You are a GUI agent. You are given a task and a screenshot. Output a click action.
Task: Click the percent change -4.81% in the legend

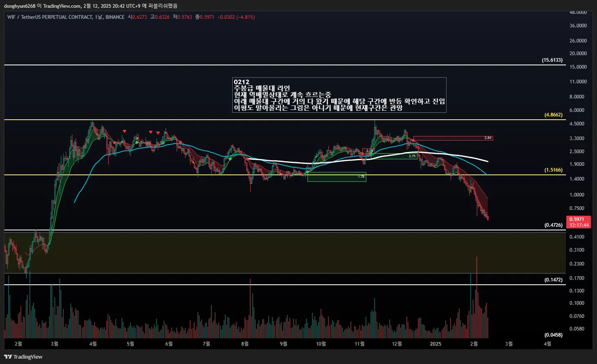[246, 17]
